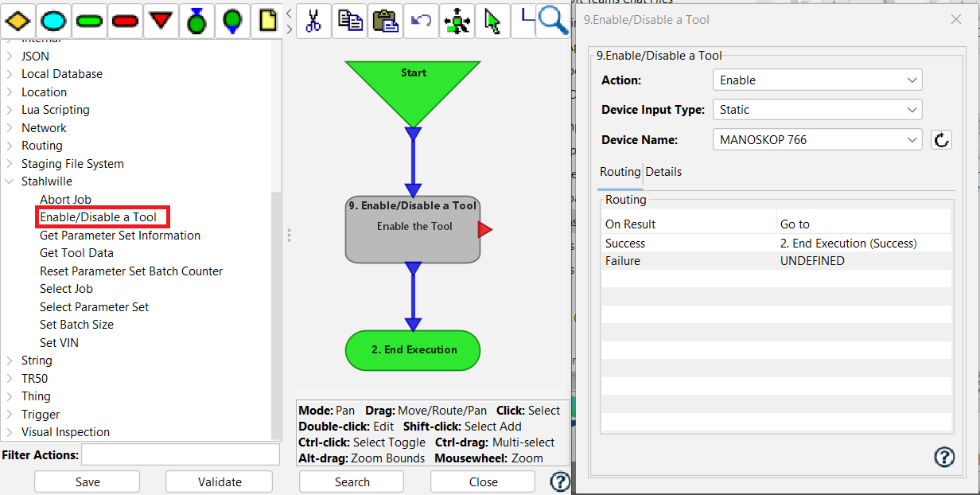Select the cyan ellipse shape icon

(x=53, y=21)
